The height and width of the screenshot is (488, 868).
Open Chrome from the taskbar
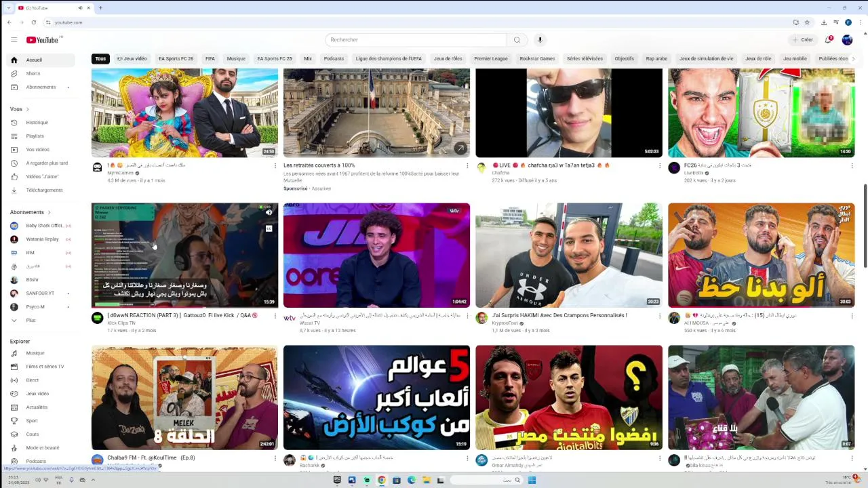(382, 481)
